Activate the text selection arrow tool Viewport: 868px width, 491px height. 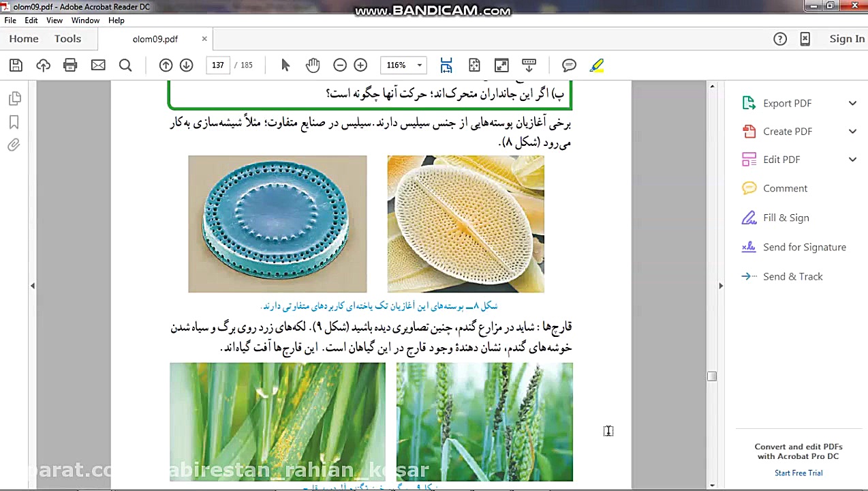click(285, 65)
